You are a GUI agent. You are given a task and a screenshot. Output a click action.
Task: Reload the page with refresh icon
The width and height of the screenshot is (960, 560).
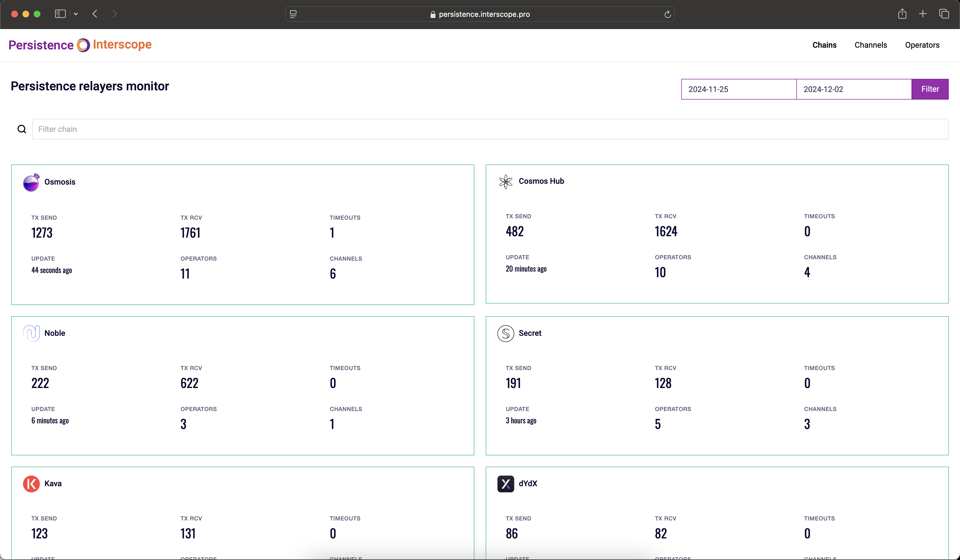tap(668, 15)
